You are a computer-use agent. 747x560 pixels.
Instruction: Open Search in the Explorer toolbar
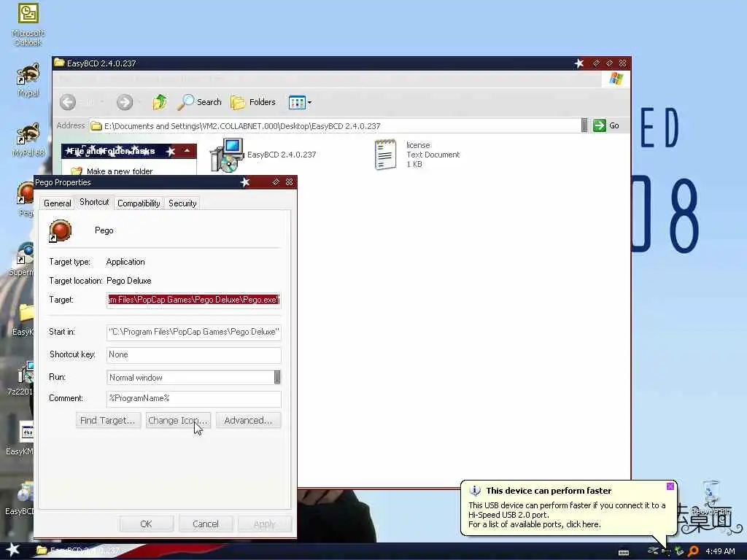tap(200, 102)
